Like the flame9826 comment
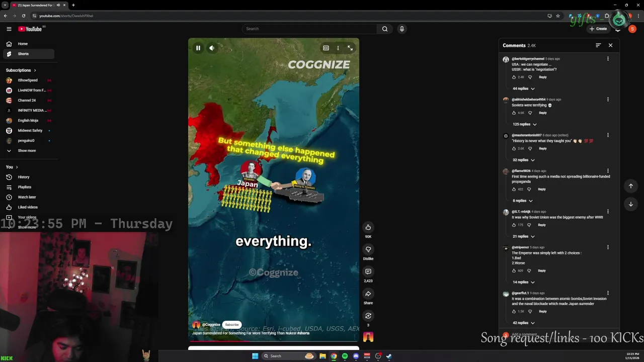The height and width of the screenshot is (362, 644). 514,189
